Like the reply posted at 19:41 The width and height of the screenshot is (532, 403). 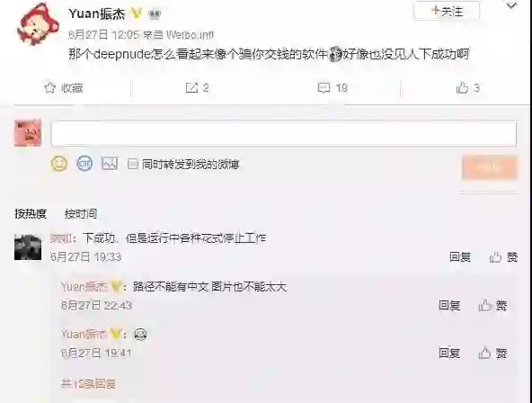tap(492, 354)
